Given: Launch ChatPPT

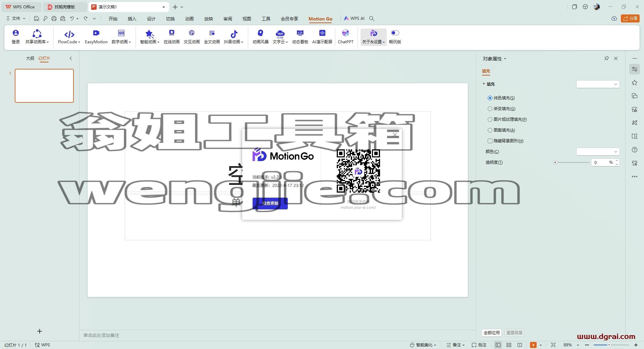Looking at the screenshot, I should pyautogui.click(x=345, y=36).
